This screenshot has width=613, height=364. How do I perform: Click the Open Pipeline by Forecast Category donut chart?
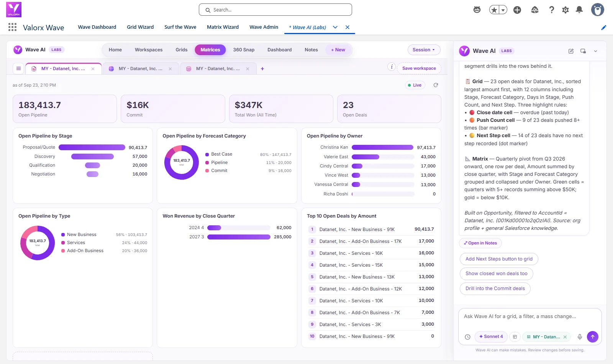pyautogui.click(x=182, y=162)
